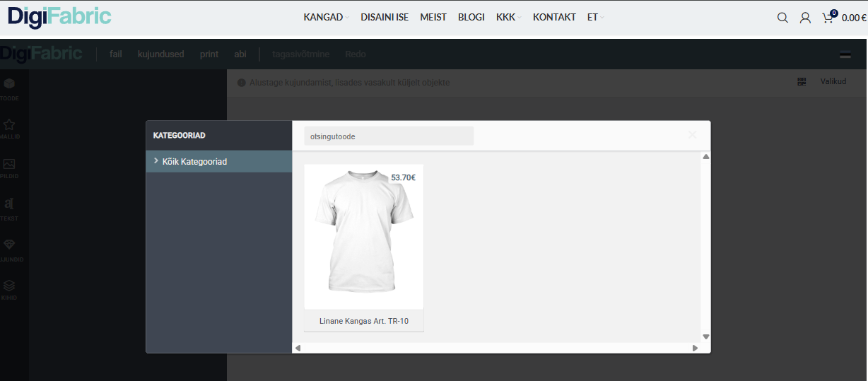Open the shopping cart icon
The width and height of the screenshot is (868, 381).
[828, 18]
